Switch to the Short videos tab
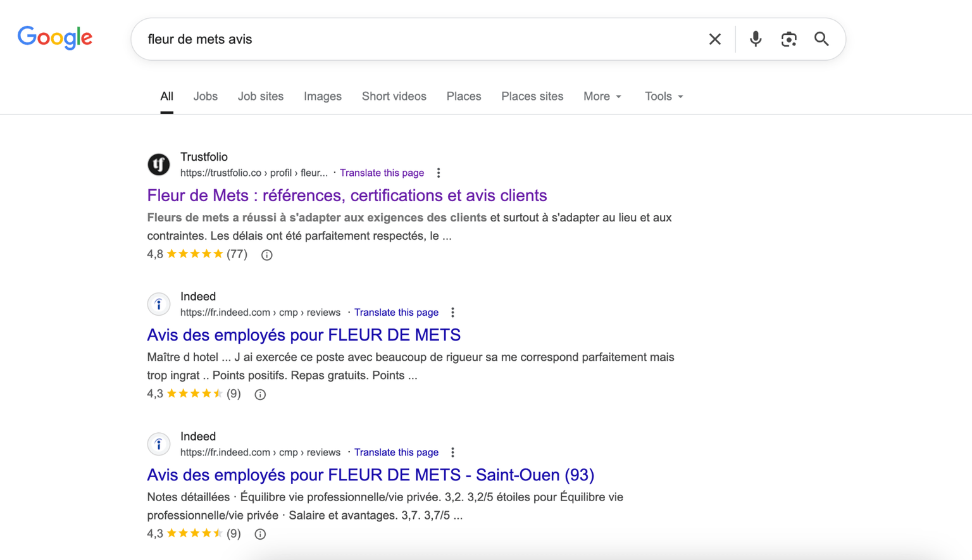 click(x=394, y=96)
